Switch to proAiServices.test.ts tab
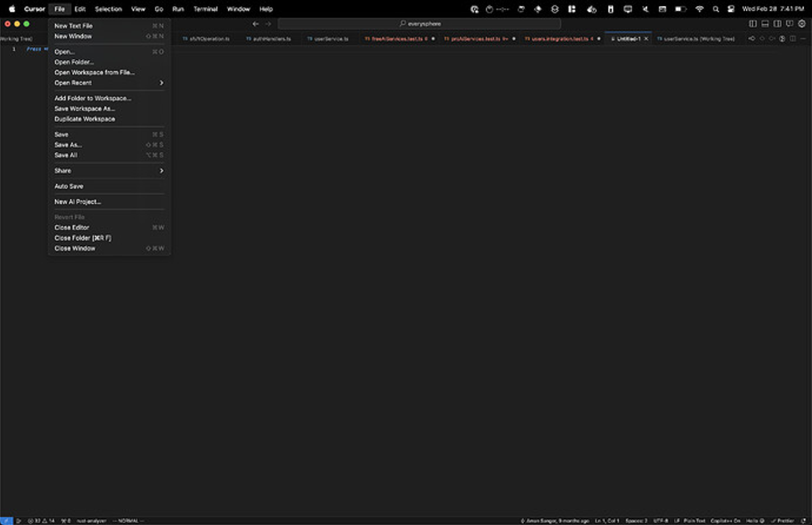Viewport: 812px width, 525px height. pyautogui.click(x=478, y=39)
